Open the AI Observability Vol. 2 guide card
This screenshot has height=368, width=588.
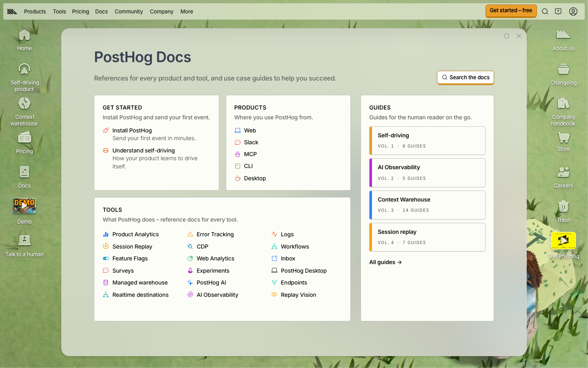click(427, 173)
